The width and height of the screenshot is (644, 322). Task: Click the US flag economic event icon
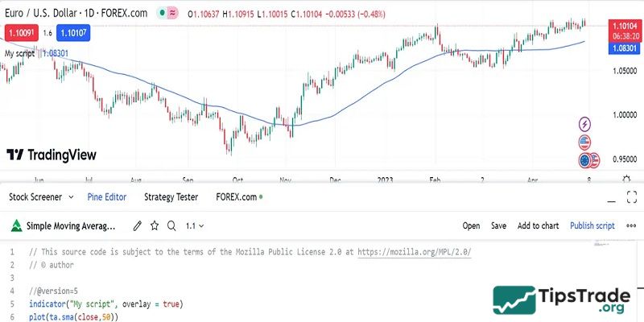click(x=585, y=142)
